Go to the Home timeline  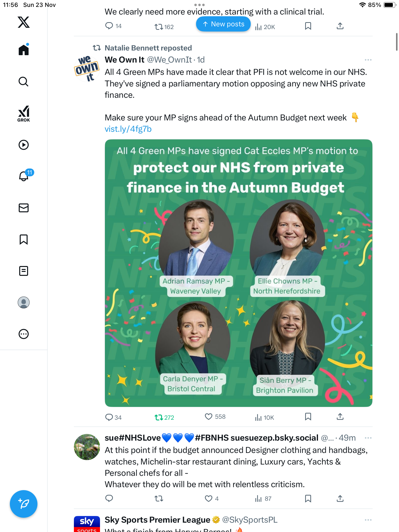click(x=24, y=50)
